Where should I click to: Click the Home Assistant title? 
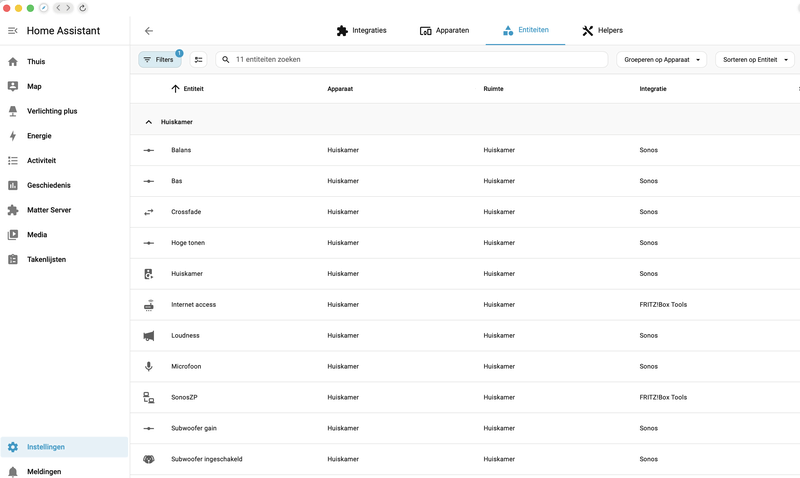63,31
